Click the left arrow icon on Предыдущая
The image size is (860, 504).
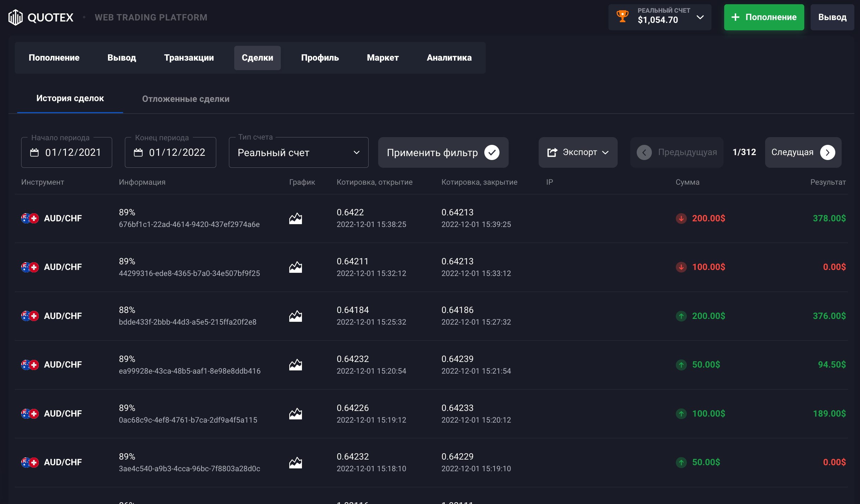click(644, 153)
